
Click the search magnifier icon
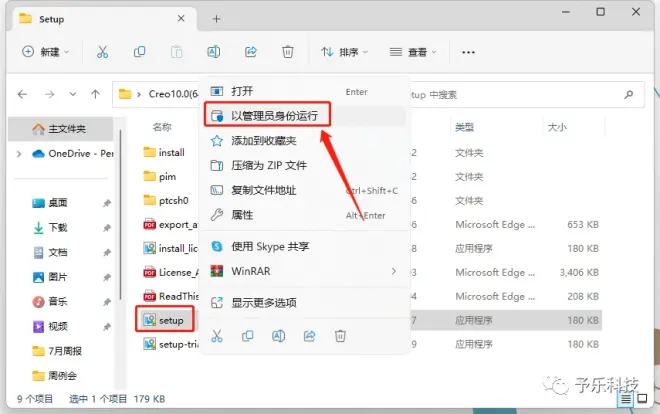click(x=628, y=95)
